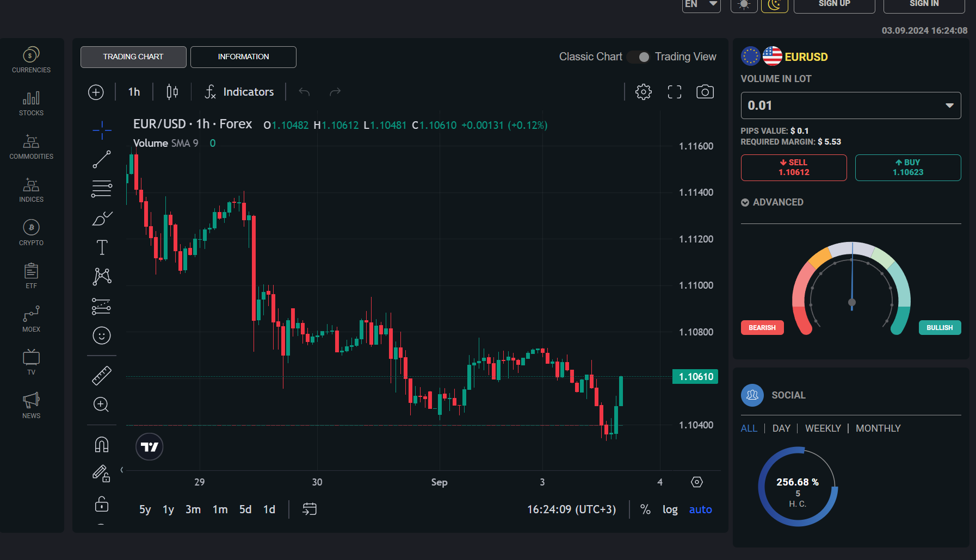Open the candlestick chart style selector

(172, 92)
